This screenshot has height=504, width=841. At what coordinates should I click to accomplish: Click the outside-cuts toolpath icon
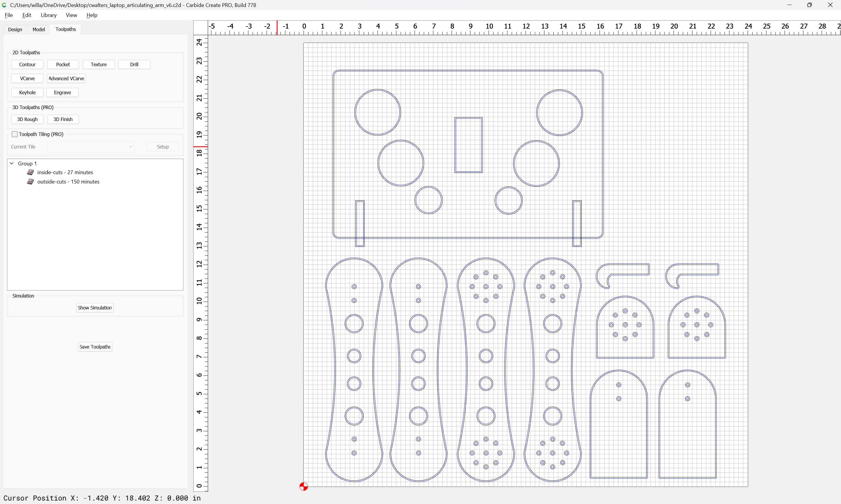pos(30,181)
